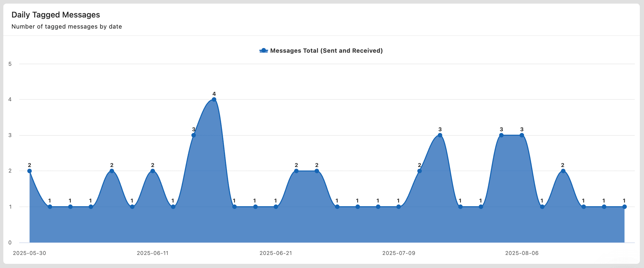Click the y-axis tick label 5
The width and height of the screenshot is (644, 268).
pos(10,64)
